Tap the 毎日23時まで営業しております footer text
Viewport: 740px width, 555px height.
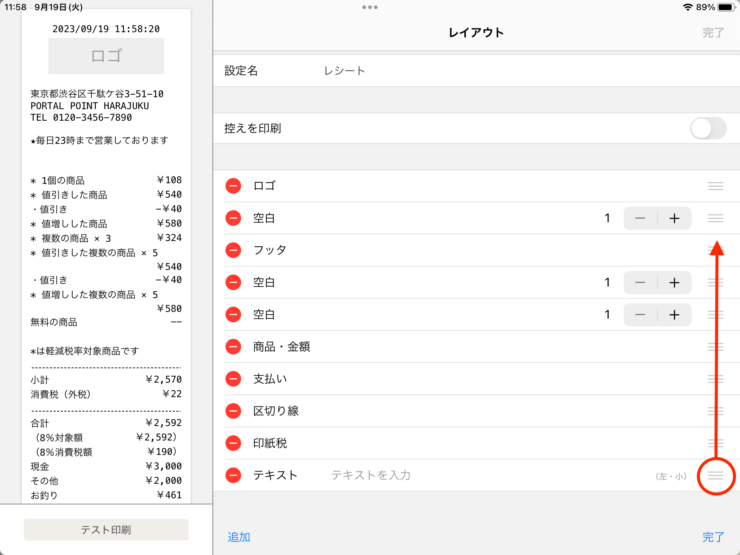tap(100, 140)
